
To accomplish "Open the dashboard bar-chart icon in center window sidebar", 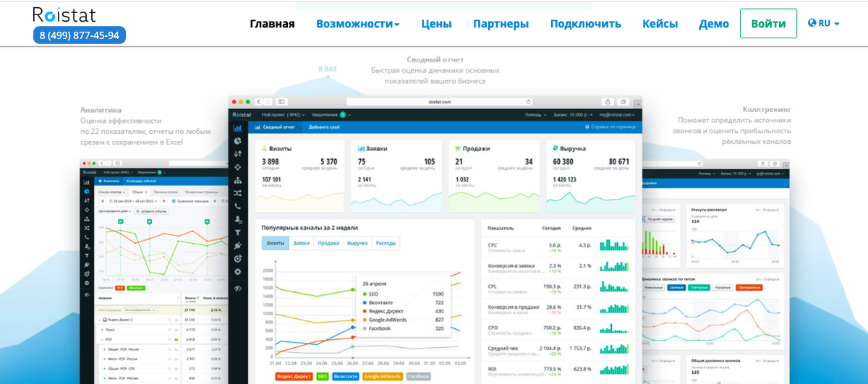I will tap(237, 127).
